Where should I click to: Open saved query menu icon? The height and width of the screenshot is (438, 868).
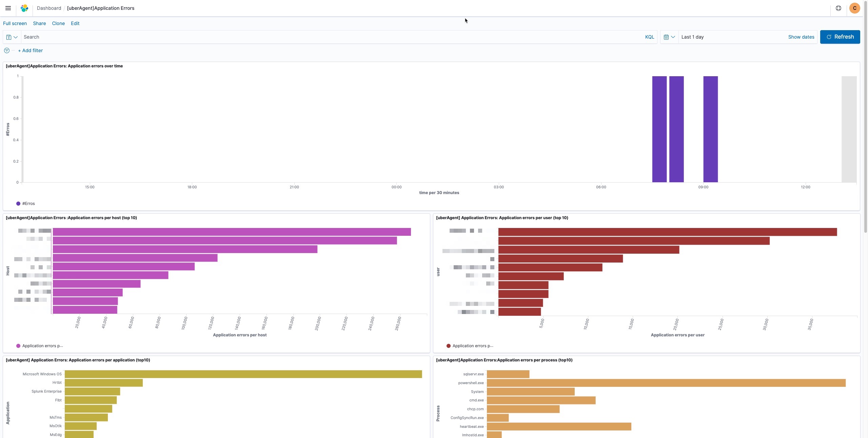12,37
